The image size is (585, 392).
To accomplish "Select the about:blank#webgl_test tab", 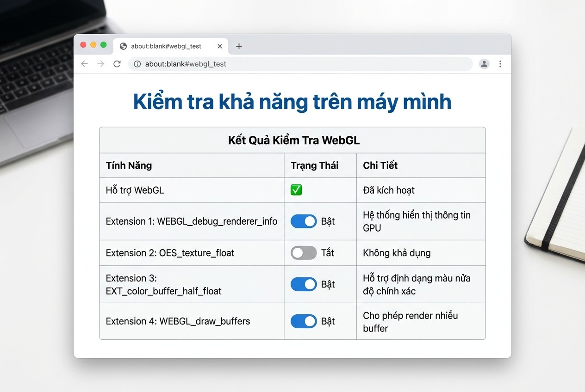I will (x=171, y=46).
